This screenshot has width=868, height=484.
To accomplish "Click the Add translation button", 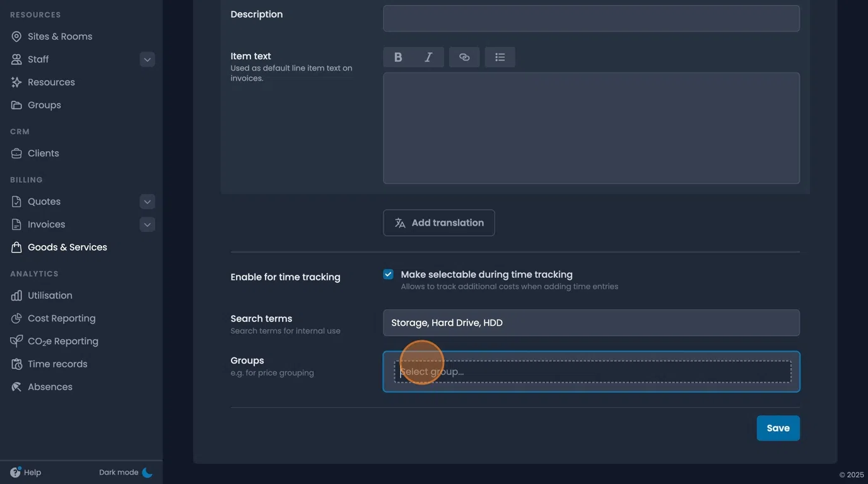I will (438, 222).
